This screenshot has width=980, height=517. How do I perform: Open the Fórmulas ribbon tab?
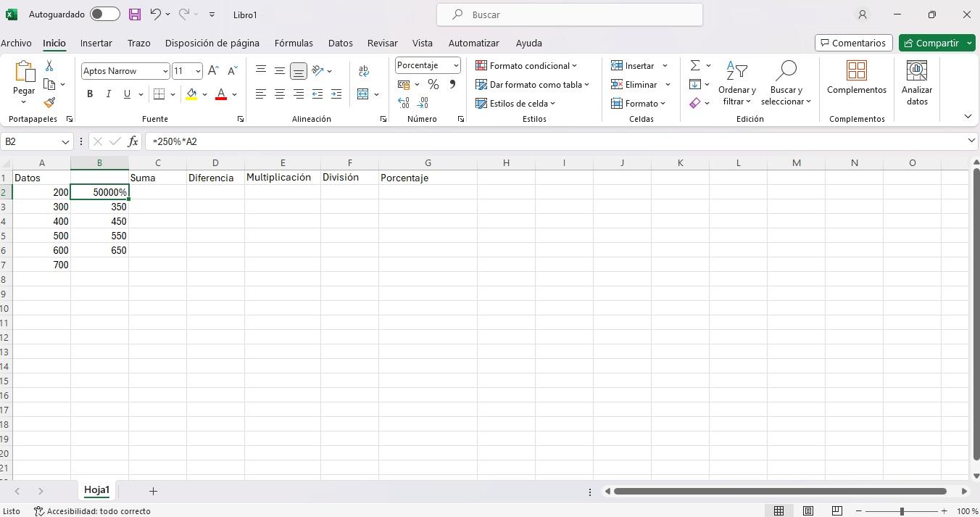[294, 43]
